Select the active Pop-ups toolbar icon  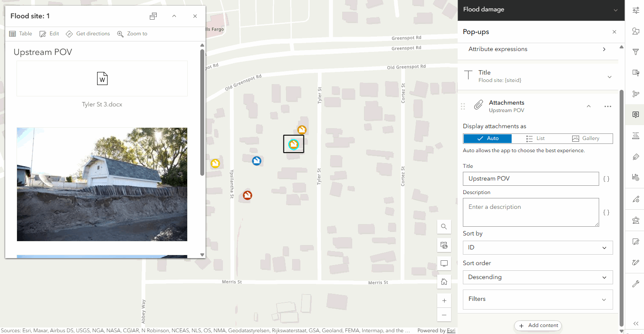pyautogui.click(x=635, y=114)
